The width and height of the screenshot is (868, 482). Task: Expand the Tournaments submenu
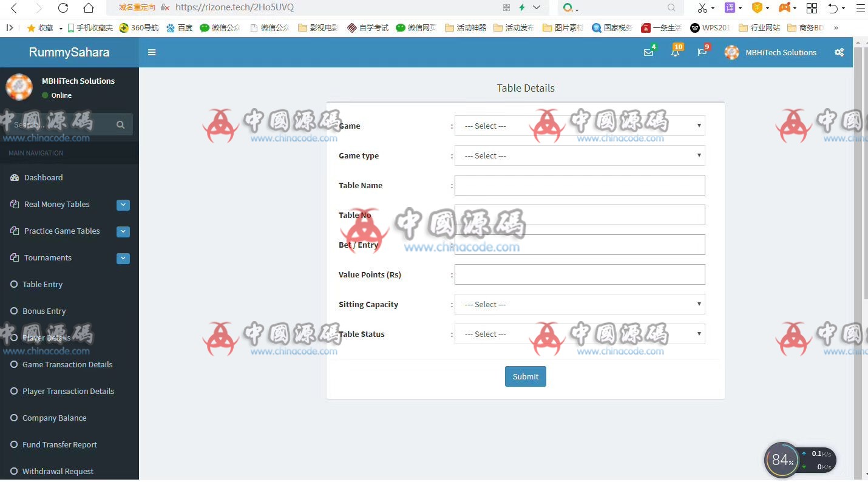point(123,259)
